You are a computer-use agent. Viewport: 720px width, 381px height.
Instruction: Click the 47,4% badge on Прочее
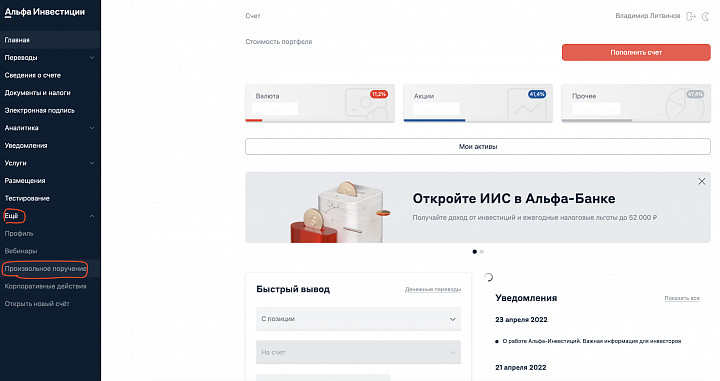pos(695,94)
